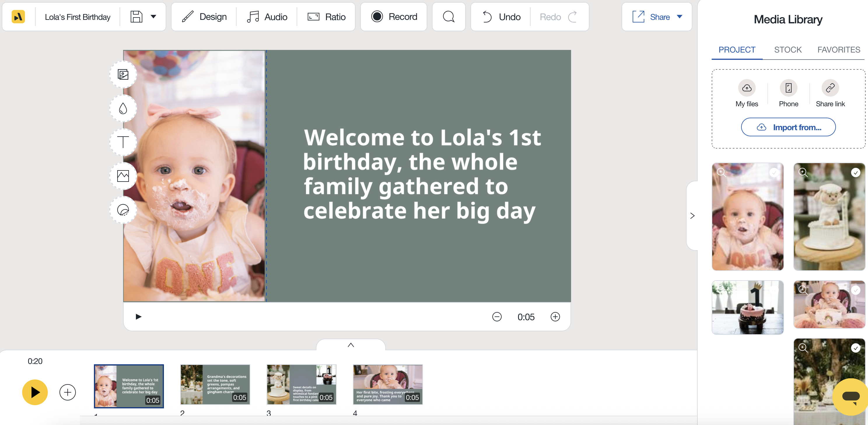Toggle checkmark on baby eating cake photo
The width and height of the screenshot is (868, 425).
coord(855,290)
